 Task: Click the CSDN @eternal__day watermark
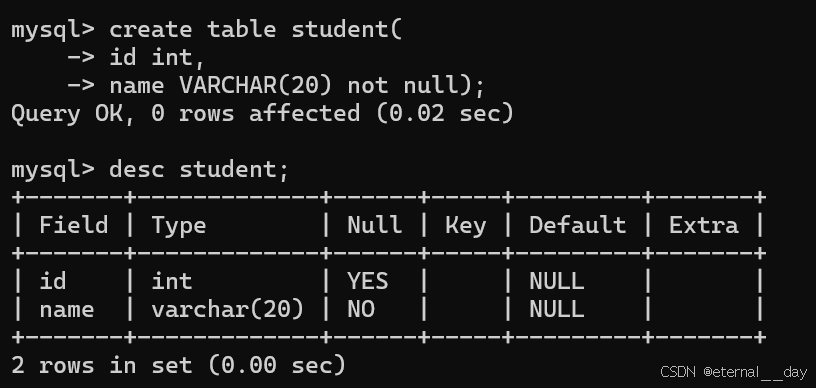(x=733, y=372)
